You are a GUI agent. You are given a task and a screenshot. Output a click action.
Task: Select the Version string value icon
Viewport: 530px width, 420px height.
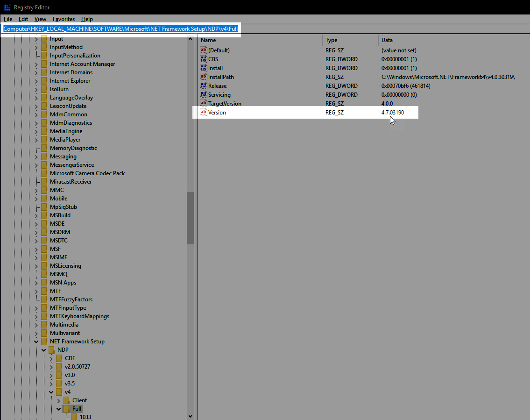coord(204,112)
